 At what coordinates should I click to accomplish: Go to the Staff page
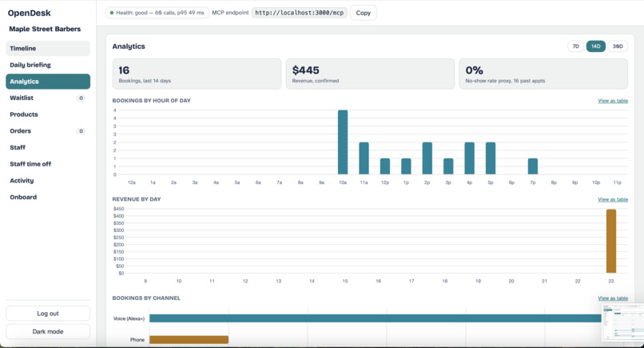point(48,147)
